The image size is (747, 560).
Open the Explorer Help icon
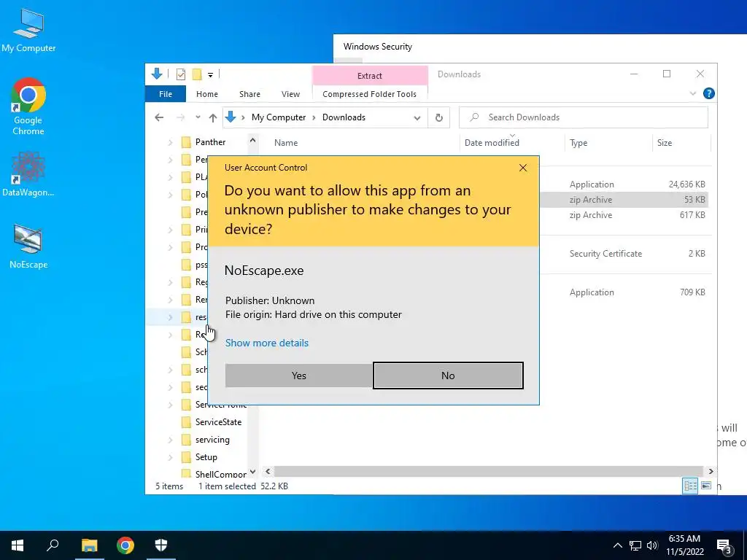(708, 94)
